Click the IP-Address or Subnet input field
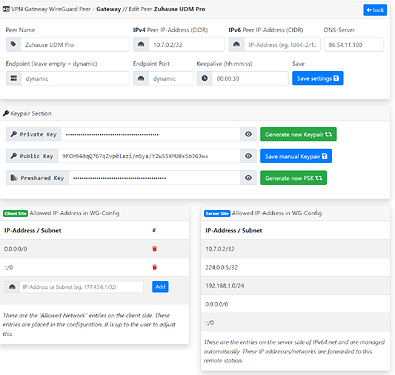This screenshot has height=375, width=395. click(x=82, y=287)
